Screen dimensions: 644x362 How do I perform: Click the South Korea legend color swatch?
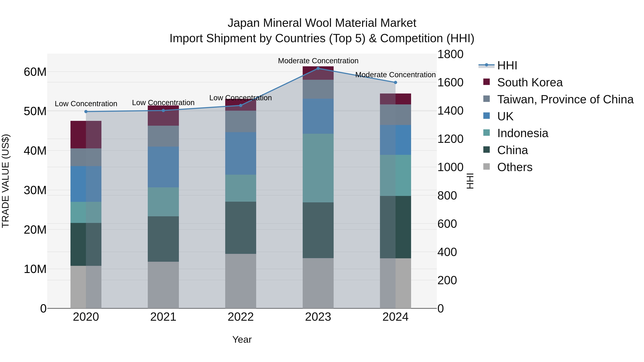[487, 82]
